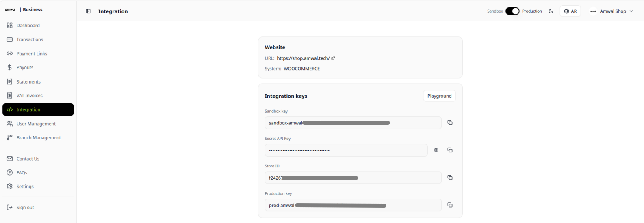This screenshot has height=223, width=644.
Task: Click the FAQs question mark icon
Action: coord(10,172)
